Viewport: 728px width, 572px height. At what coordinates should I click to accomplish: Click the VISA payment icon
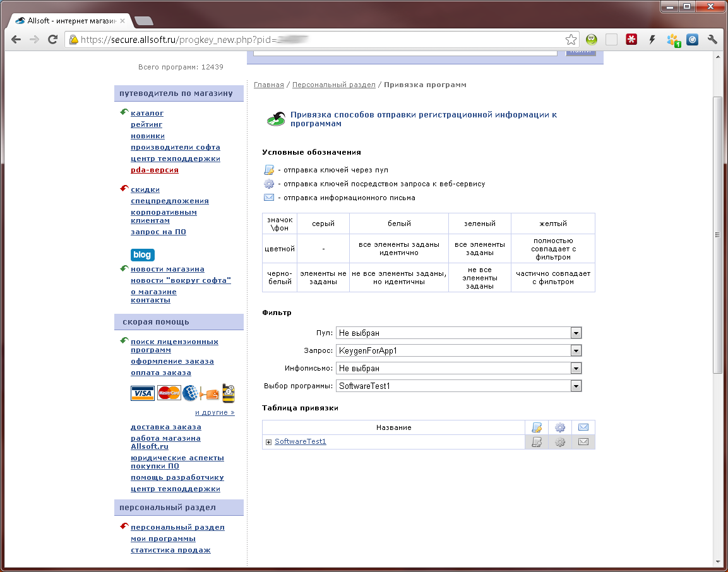143,393
